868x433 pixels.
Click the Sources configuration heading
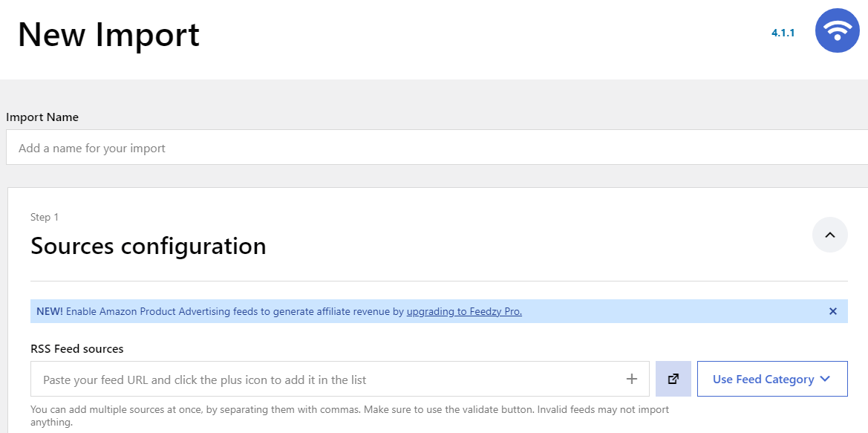tap(149, 246)
